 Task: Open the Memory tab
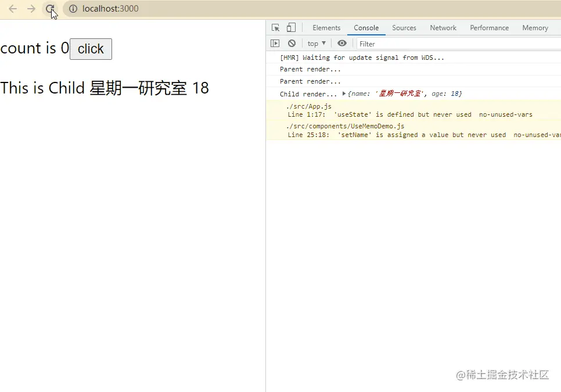535,28
